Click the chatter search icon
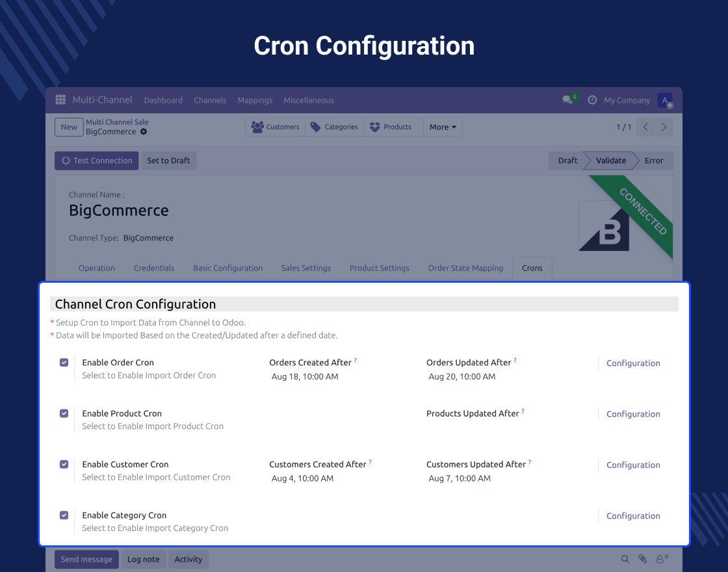The image size is (728, 572). [x=625, y=560]
